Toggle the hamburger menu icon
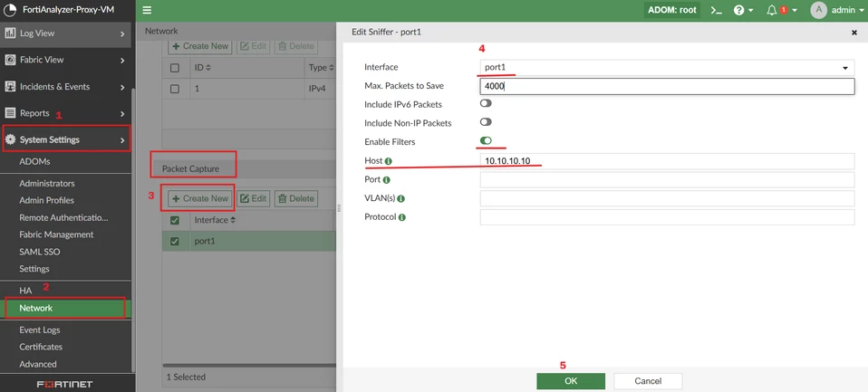The image size is (868, 392). click(148, 10)
